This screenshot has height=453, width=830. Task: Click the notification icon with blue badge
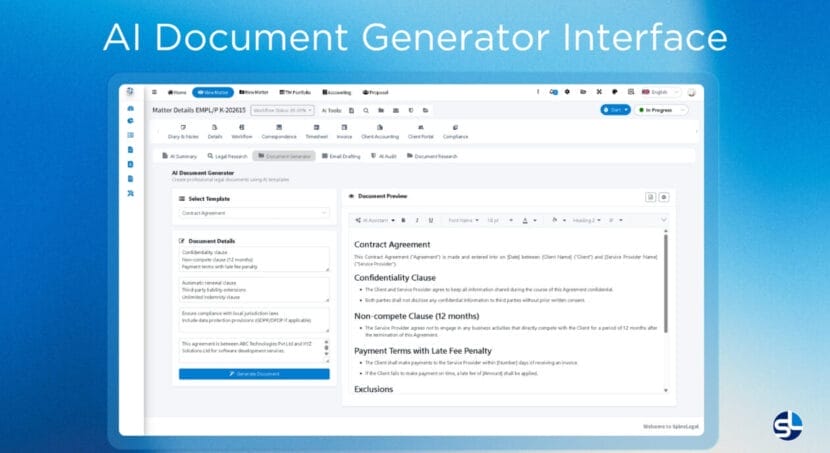coord(553,92)
